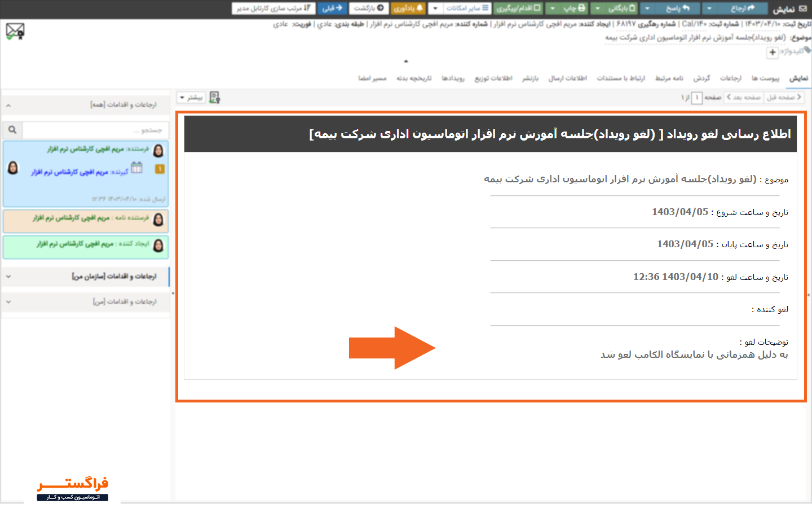Image resolution: width=812 pixels, height=508 pixels.
Task: Click the پاسخ reply icon
Action: click(686, 8)
